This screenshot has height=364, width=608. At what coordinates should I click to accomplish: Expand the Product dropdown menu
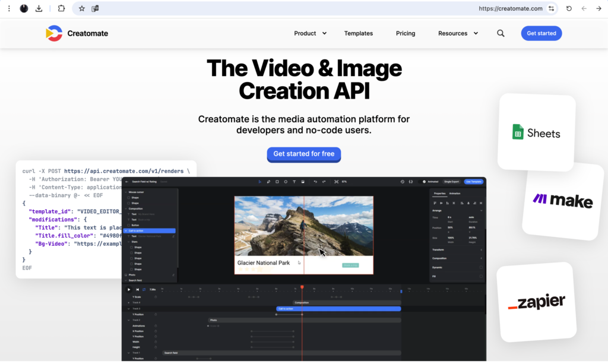(310, 33)
